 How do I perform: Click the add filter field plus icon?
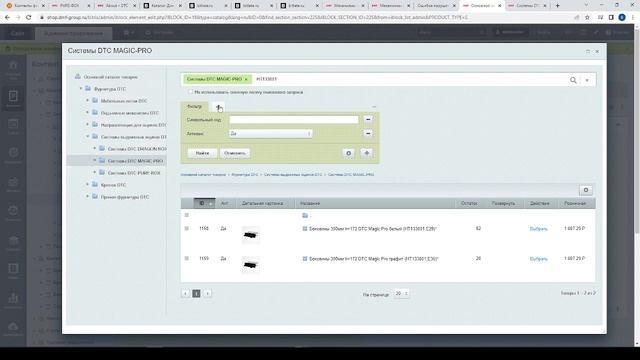click(x=367, y=153)
